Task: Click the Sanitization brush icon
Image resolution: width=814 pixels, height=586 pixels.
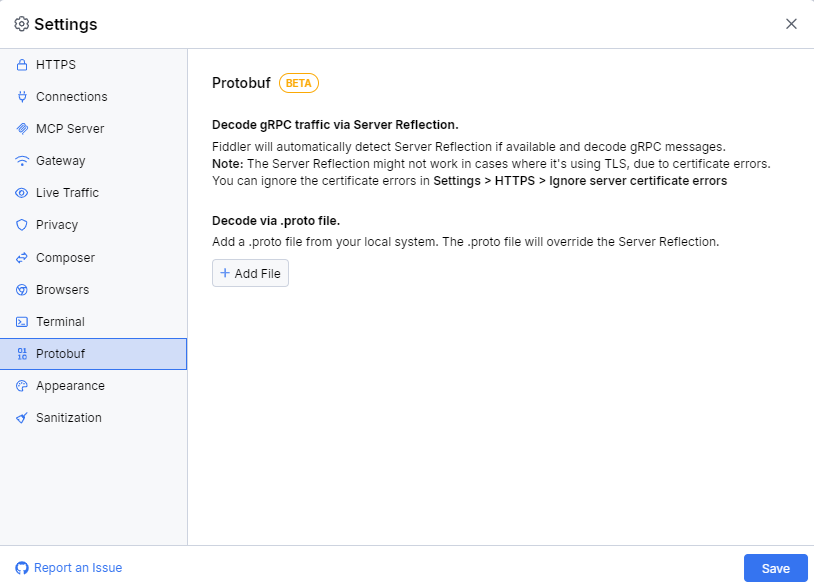Action: coord(22,417)
